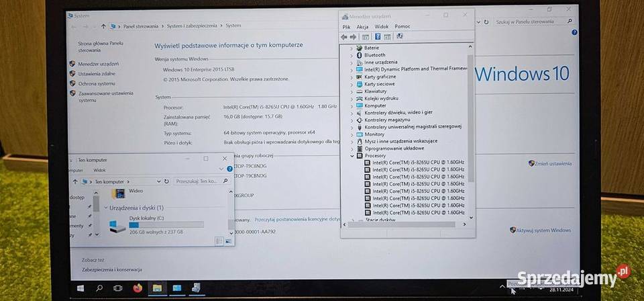Click the Szukaj w Panelu sterowania search field
The height and width of the screenshot is (301, 644).
pyautogui.click(x=534, y=21)
